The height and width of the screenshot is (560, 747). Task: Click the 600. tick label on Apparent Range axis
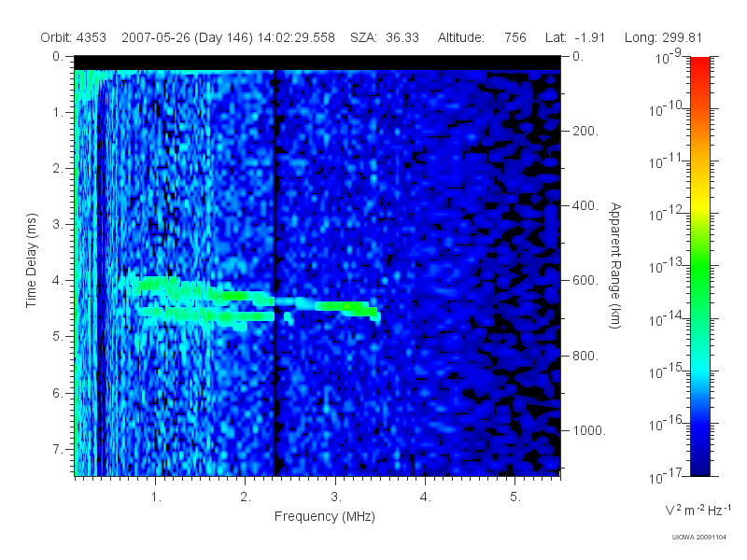[585, 281]
